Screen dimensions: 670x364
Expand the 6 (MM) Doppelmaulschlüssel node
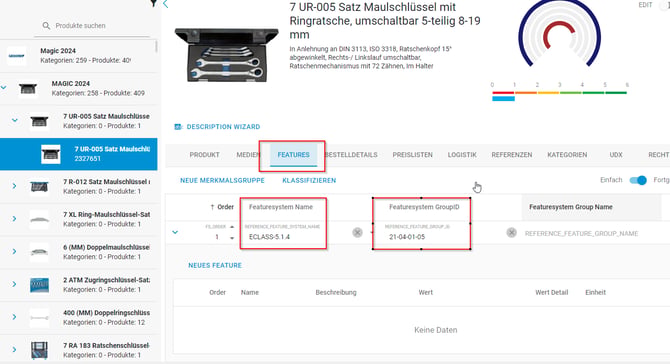point(15,252)
